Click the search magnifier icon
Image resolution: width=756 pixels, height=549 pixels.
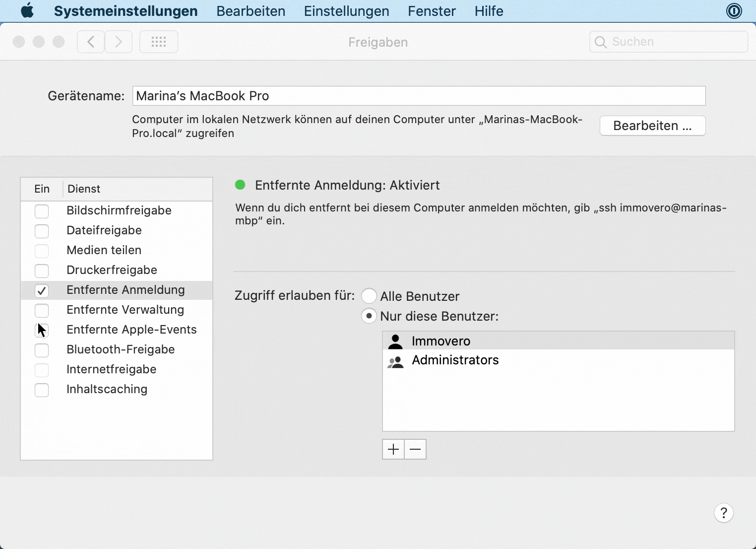pos(600,42)
